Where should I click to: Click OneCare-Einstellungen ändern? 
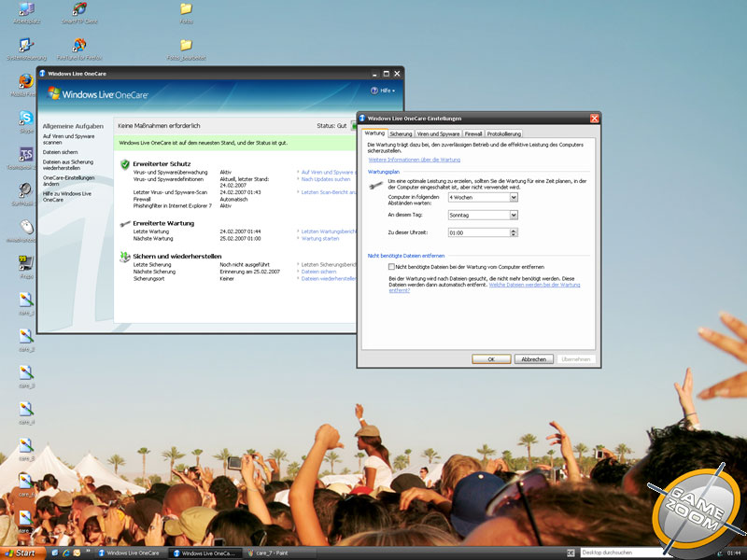[68, 181]
